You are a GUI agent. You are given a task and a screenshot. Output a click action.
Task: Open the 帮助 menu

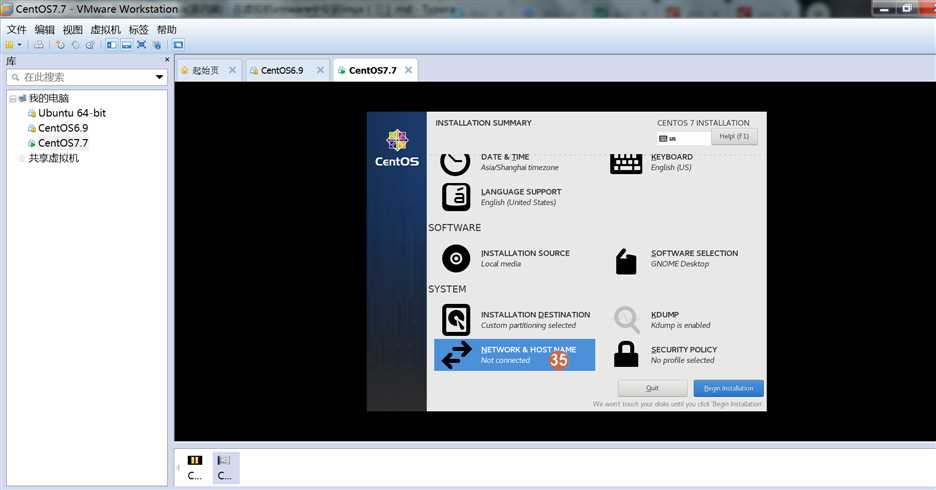(x=167, y=29)
